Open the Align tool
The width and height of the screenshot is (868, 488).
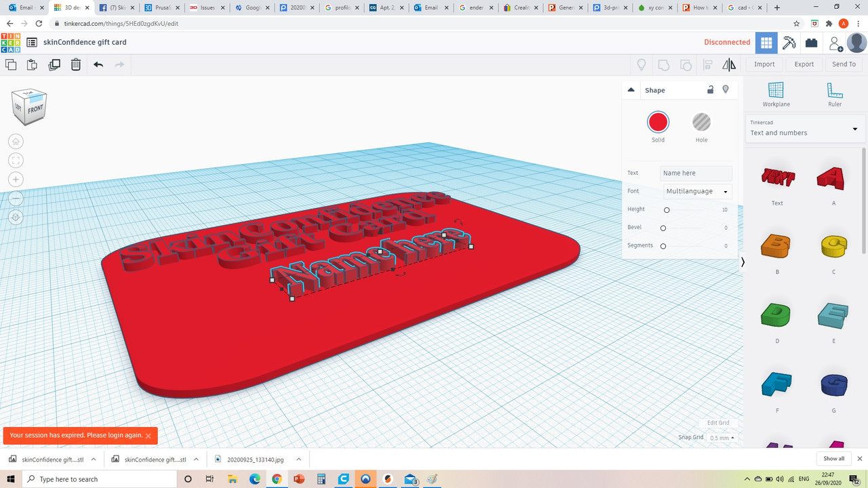[707, 65]
